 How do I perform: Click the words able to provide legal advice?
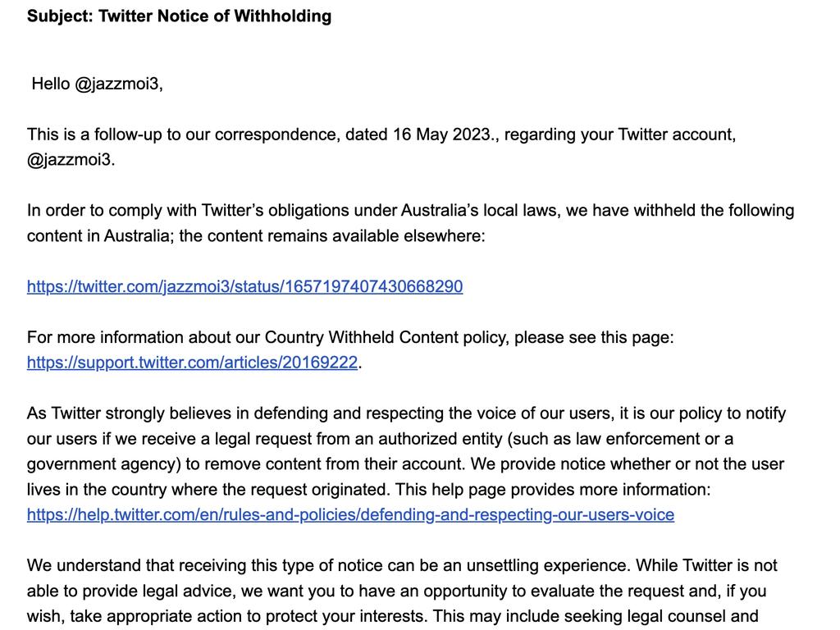(x=131, y=591)
